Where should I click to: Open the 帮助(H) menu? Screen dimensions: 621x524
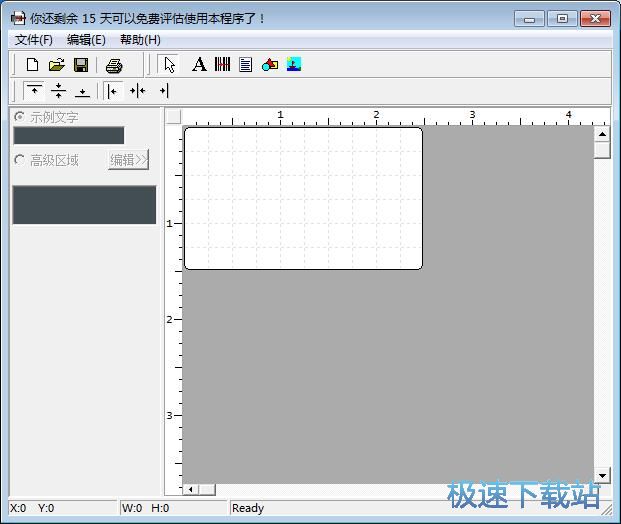coord(140,40)
